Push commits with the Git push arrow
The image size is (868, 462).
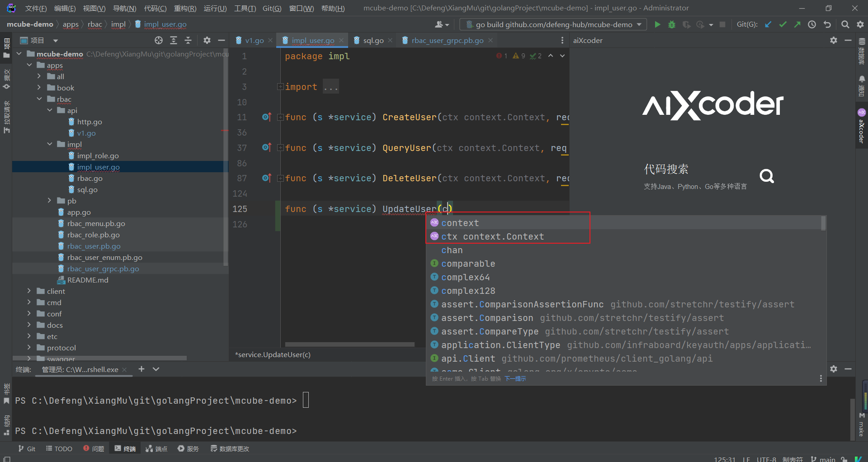tap(797, 24)
